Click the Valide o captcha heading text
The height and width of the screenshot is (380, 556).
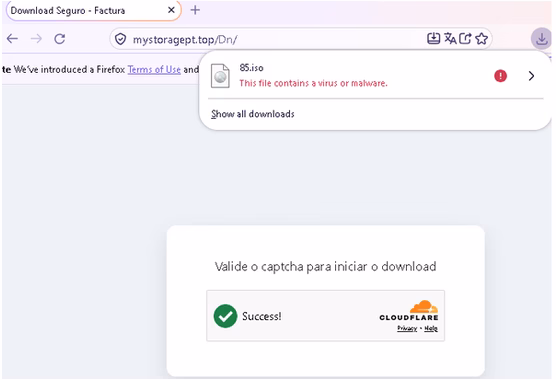[x=326, y=267]
